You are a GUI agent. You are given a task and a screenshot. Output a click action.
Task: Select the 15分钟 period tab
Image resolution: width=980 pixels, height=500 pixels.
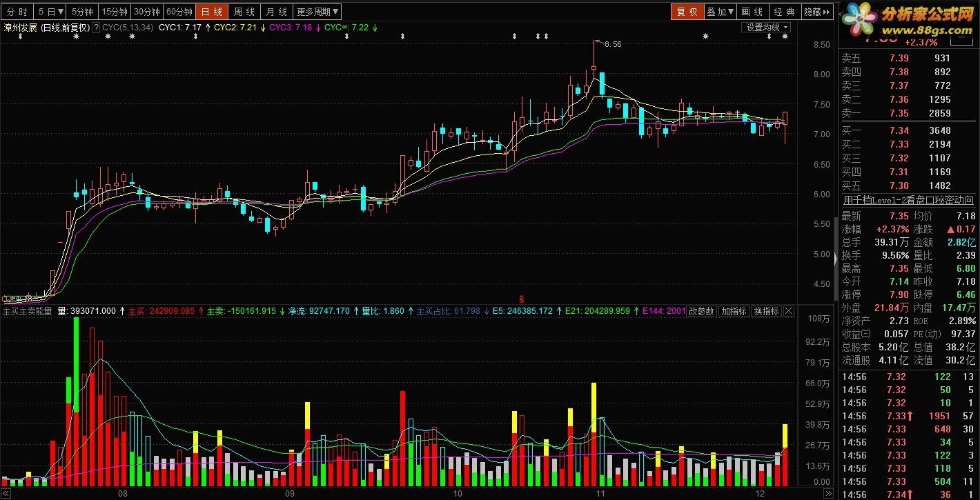pos(115,12)
